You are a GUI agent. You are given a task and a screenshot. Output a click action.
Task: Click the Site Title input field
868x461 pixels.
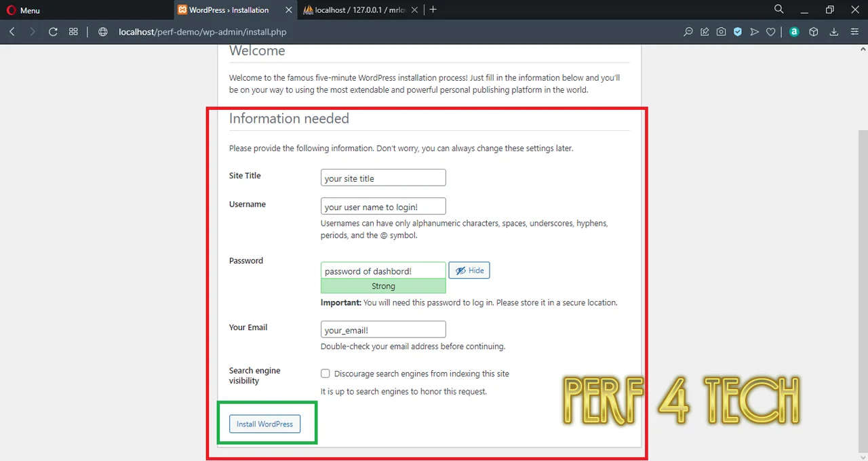tap(383, 178)
